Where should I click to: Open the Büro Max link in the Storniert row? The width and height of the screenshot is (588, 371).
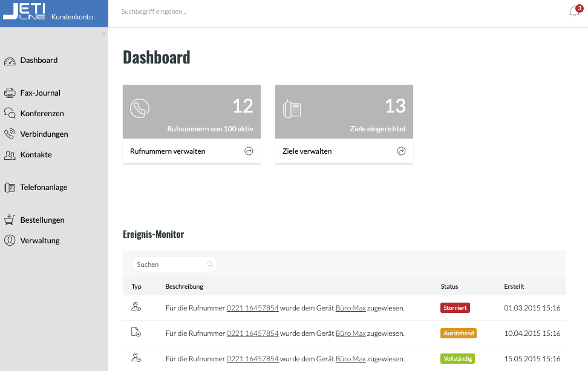(x=351, y=308)
